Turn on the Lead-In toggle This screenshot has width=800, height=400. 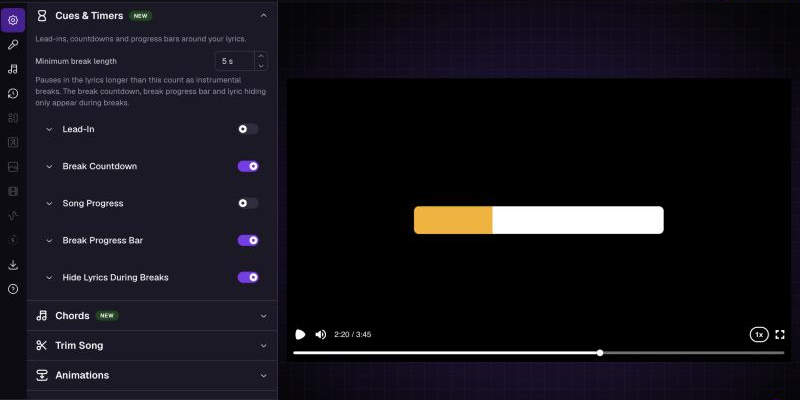point(248,129)
